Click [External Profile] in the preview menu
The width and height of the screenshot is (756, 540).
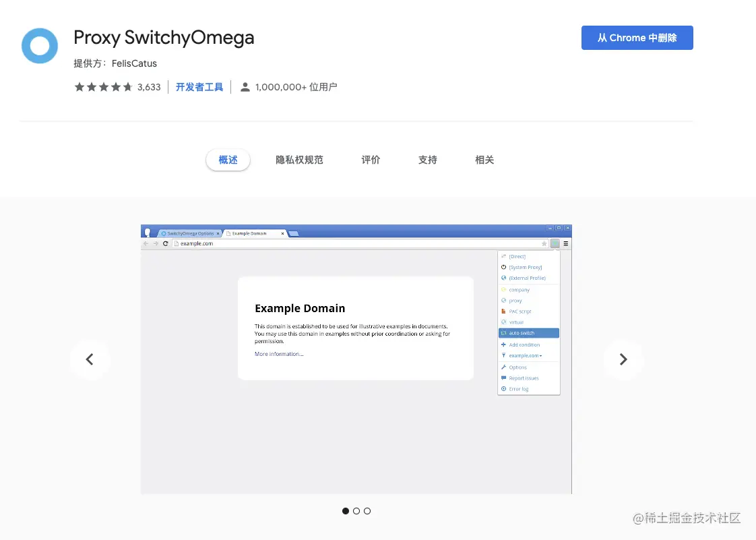pos(527,278)
